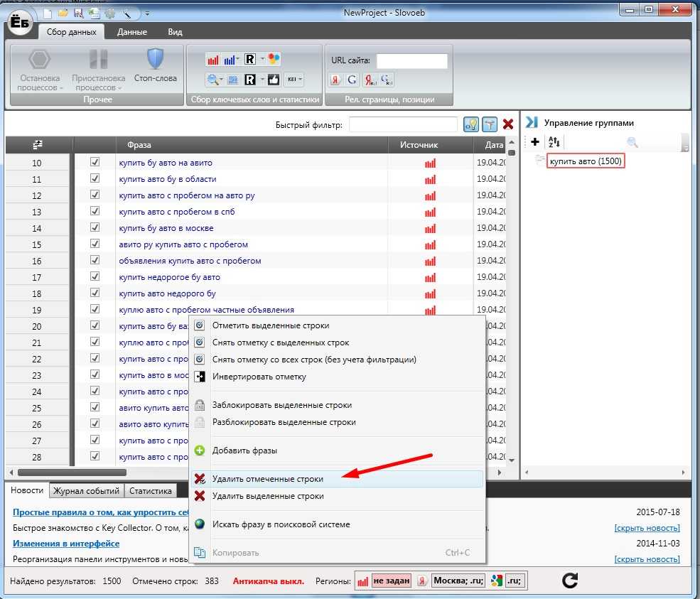Uncheck the checkbox in row 10
Viewport: 700px width, 599px height.
click(x=95, y=163)
